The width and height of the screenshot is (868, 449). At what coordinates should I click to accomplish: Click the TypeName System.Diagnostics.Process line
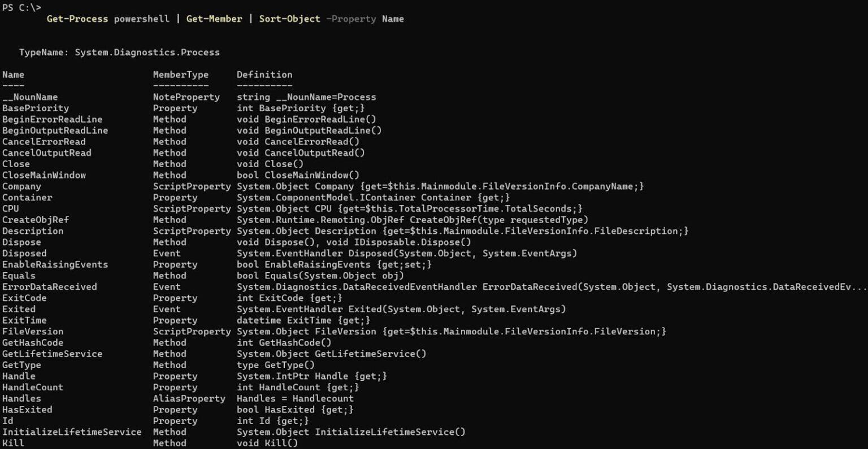pos(119,52)
